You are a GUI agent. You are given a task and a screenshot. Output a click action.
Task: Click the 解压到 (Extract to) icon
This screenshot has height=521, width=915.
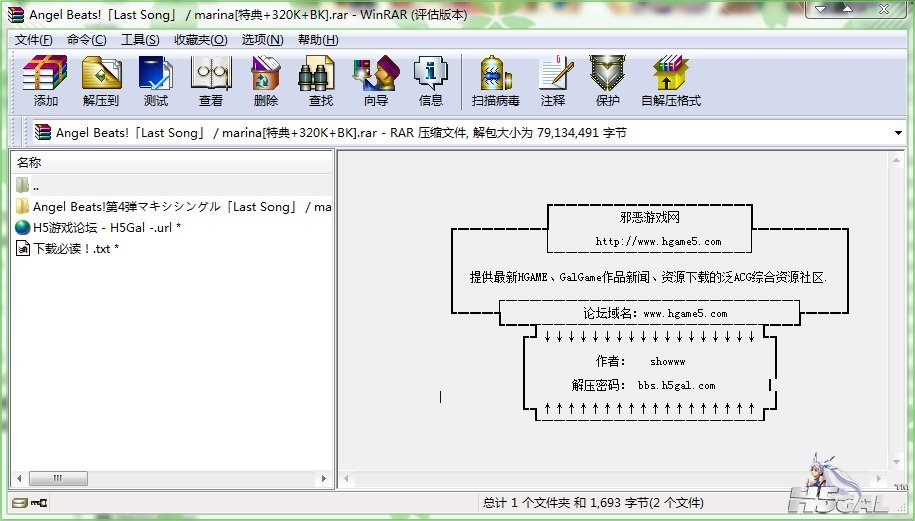(x=101, y=81)
